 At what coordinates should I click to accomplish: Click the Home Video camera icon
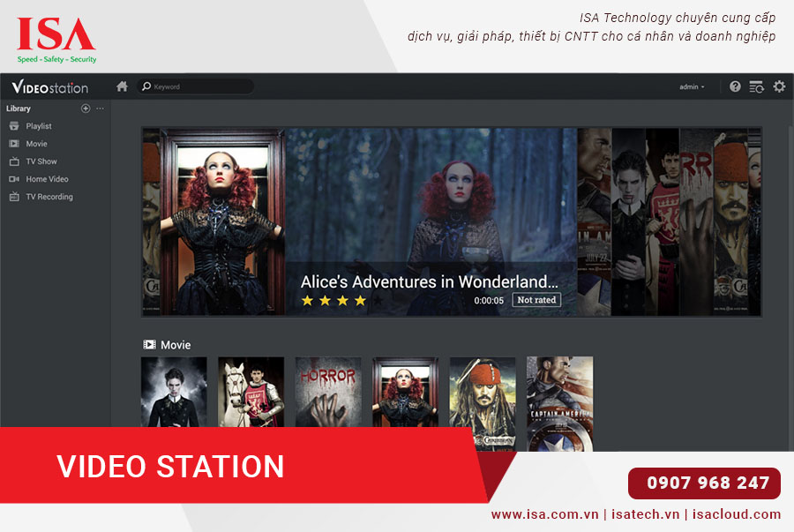[x=14, y=179]
